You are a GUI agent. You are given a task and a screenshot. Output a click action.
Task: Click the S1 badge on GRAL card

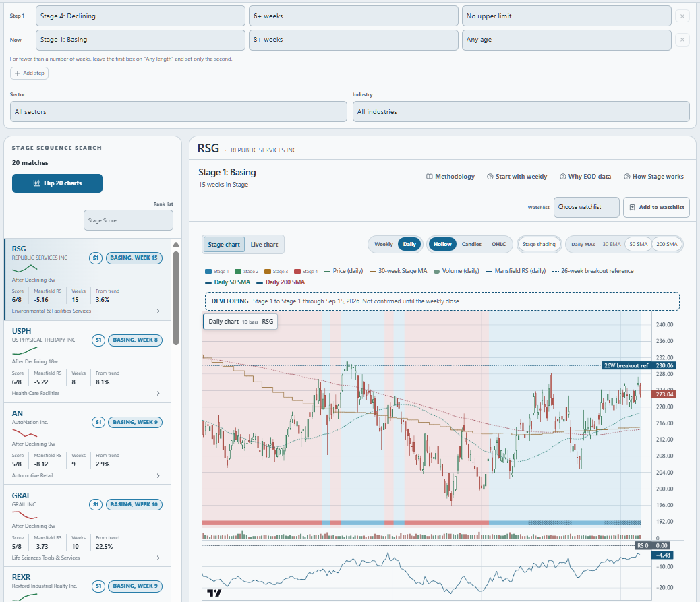96,505
